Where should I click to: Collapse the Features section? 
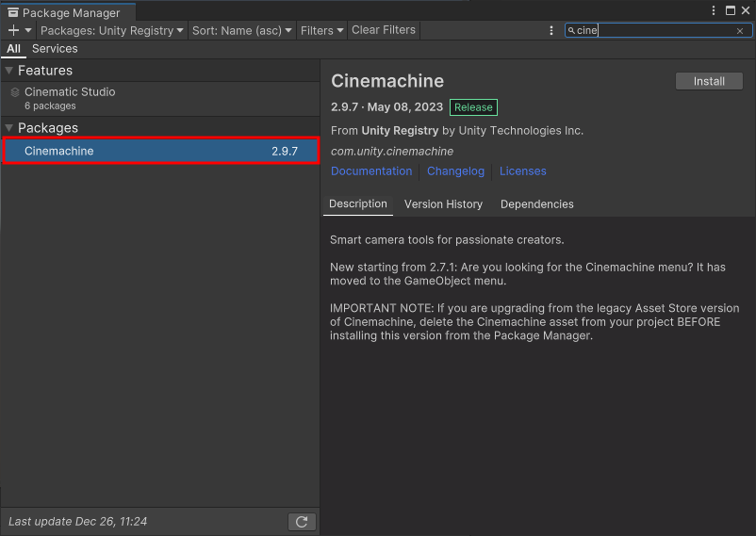(8, 71)
